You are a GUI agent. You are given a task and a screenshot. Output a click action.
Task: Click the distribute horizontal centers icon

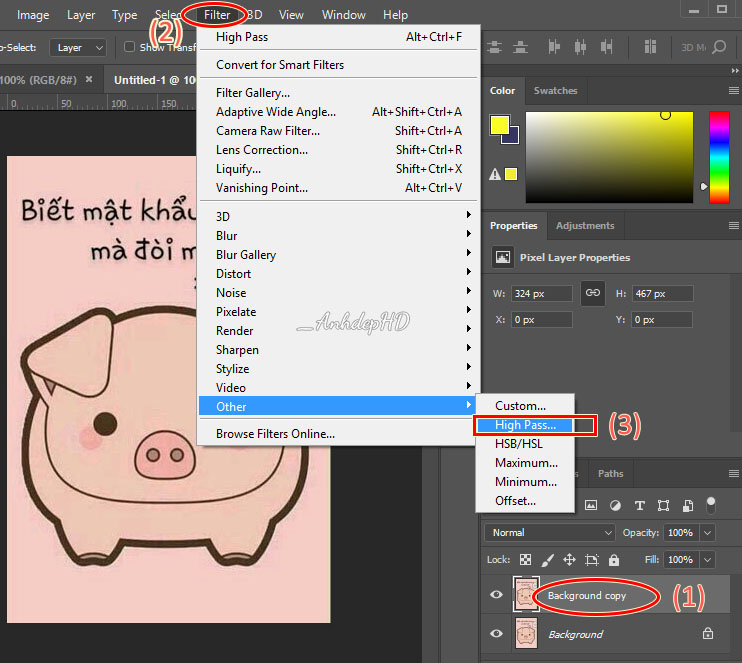(x=580, y=47)
